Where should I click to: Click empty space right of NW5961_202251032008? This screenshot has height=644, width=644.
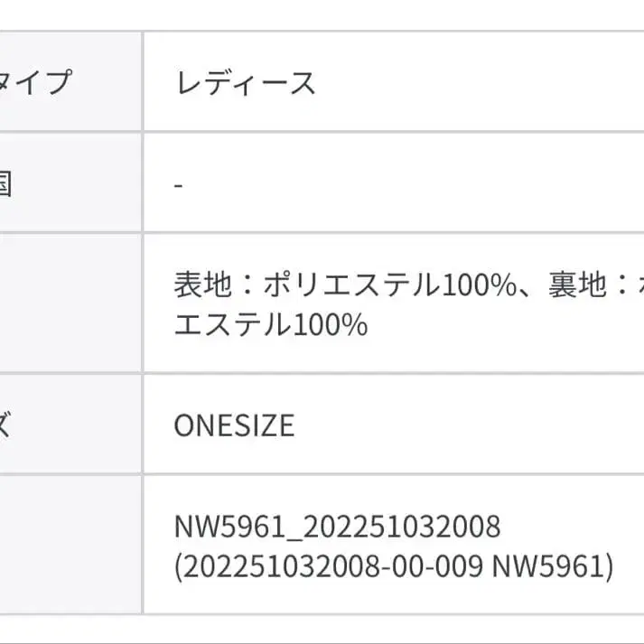(x=574, y=526)
